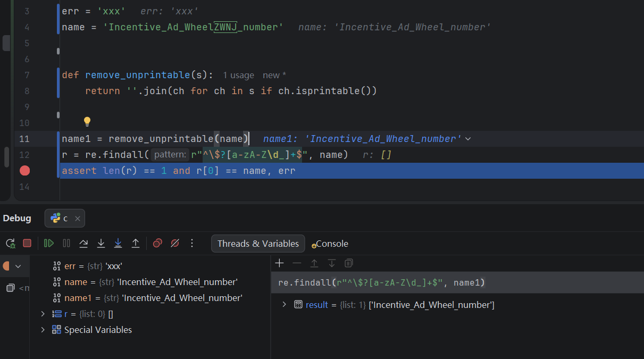Select name = 'Incentive_Ad_Wheel_number' variable row
Viewport: 644px width, 359px height.
pos(150,282)
